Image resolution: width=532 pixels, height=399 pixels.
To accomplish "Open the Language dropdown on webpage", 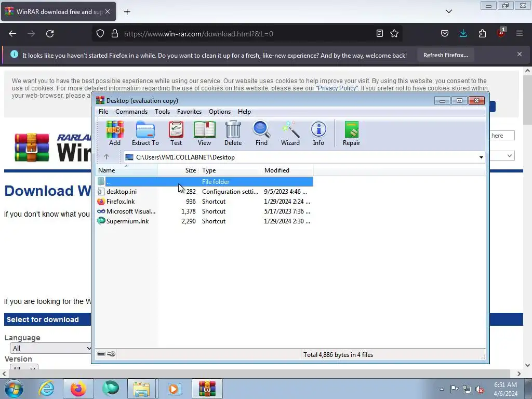I will coord(51,348).
